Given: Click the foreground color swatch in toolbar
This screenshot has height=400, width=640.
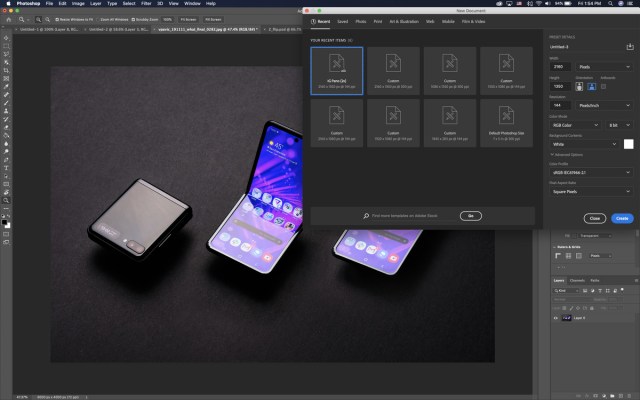Looking at the screenshot, I should tap(4, 222).
